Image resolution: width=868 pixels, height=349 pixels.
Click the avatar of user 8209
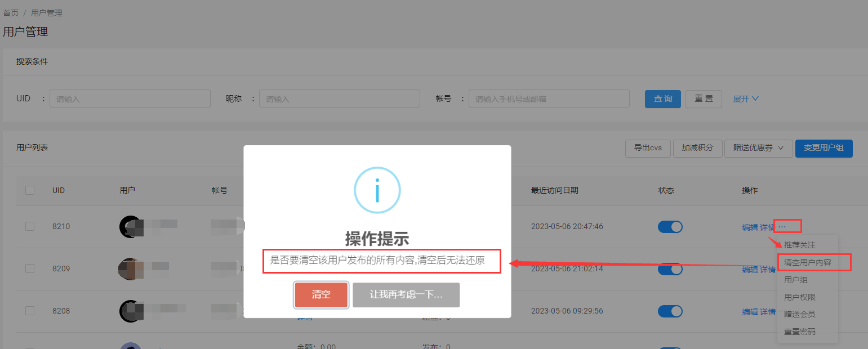130,269
